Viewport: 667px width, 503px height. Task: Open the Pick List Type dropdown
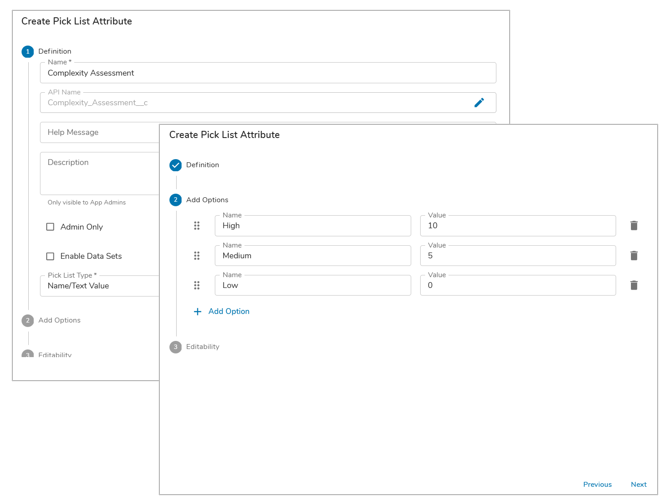pos(100,286)
